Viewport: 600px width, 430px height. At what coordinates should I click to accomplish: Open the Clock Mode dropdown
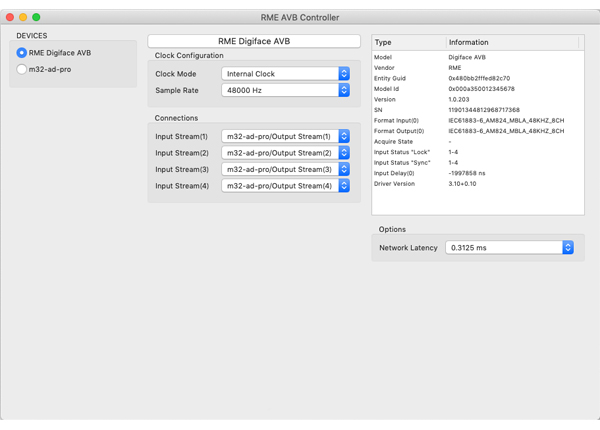285,74
